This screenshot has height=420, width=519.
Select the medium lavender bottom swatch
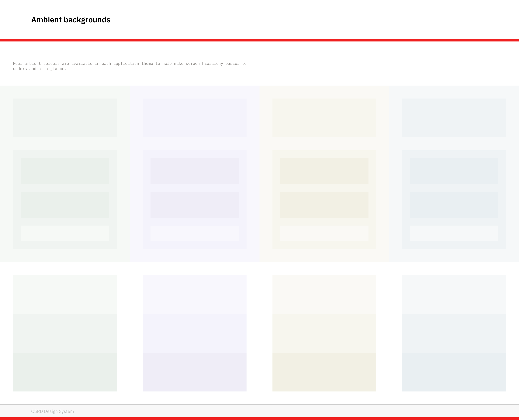[194, 333]
